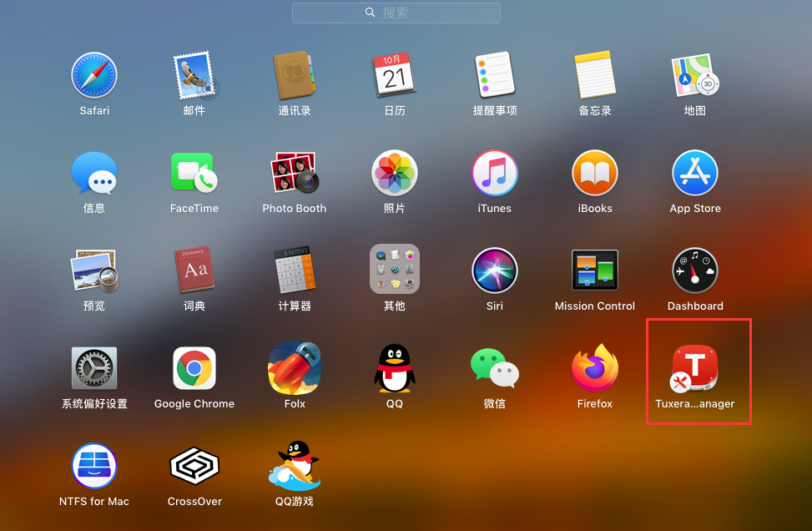
Task: Start iTunes
Action: [x=495, y=172]
